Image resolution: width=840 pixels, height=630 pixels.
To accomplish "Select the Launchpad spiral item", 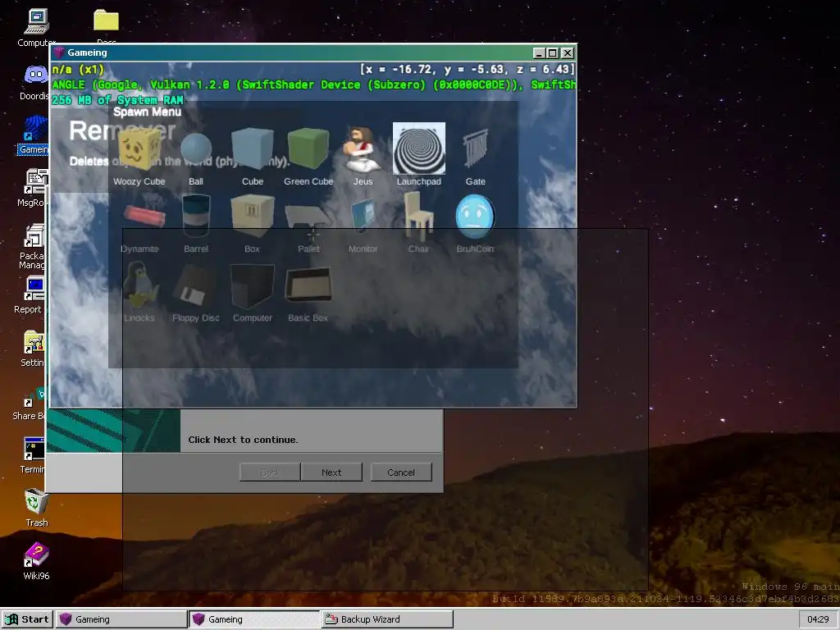I will tap(419, 154).
